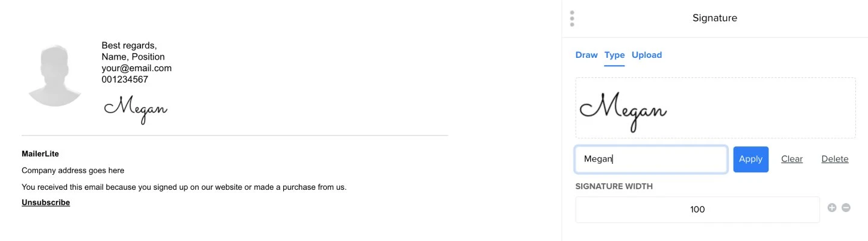Click the "Company address goes here" text
The height and width of the screenshot is (241, 868).
[x=73, y=171]
